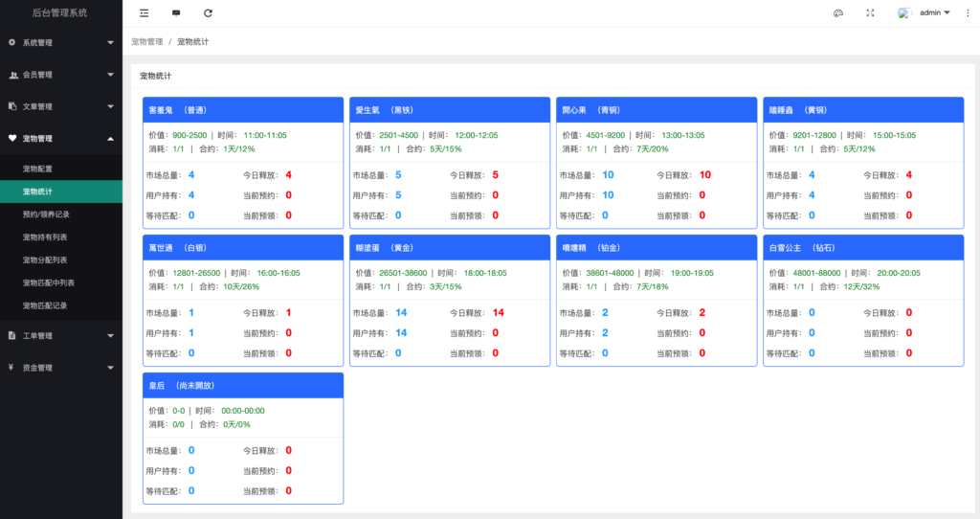Click the 宠物管理 breadcrumb link
The width and height of the screenshot is (980, 519).
tap(146, 42)
